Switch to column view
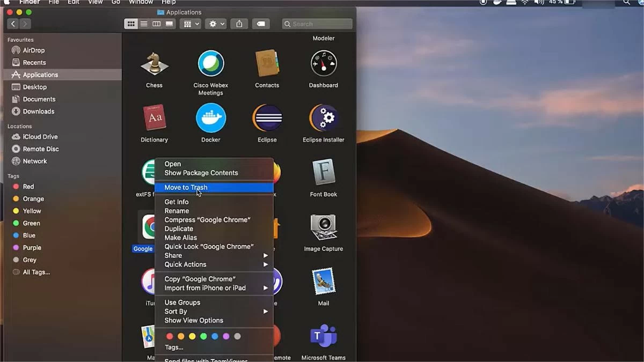This screenshot has width=644, height=362. click(x=156, y=24)
